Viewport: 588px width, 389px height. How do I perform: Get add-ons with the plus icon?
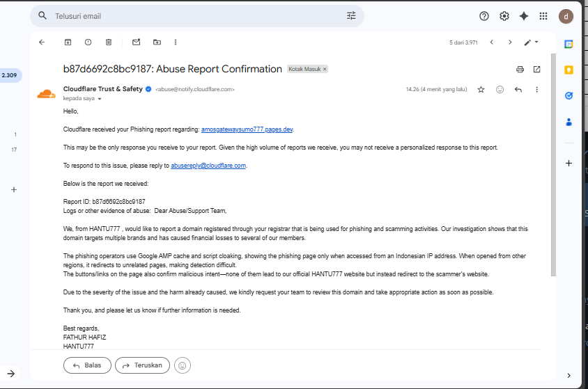[569, 164]
